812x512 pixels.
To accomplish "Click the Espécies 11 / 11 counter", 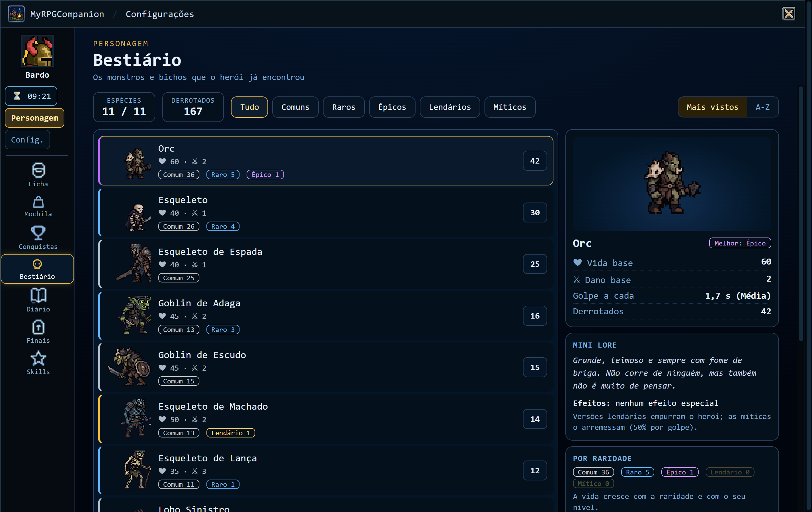I will 124,107.
